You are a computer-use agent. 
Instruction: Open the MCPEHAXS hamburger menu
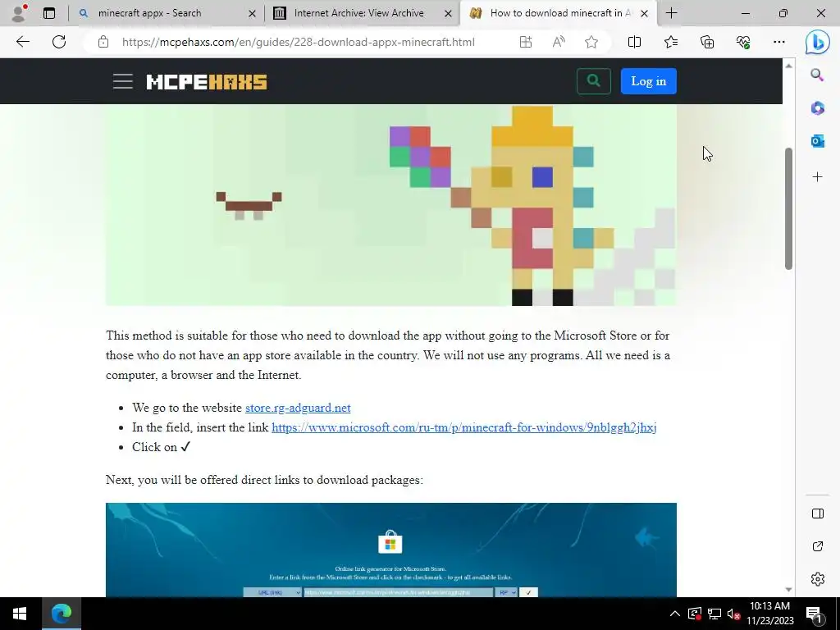tap(123, 81)
